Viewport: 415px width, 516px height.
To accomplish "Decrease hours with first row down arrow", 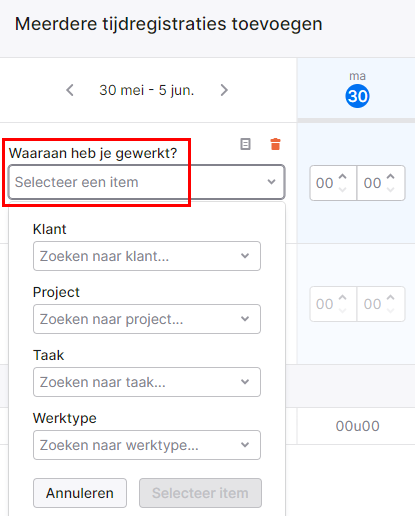I will (x=343, y=190).
